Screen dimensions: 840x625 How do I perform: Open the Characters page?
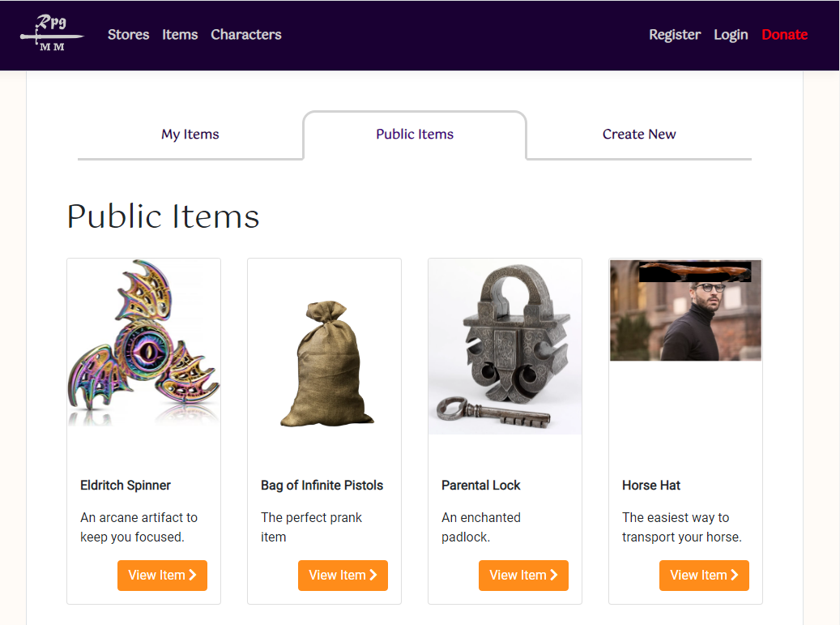(x=246, y=35)
